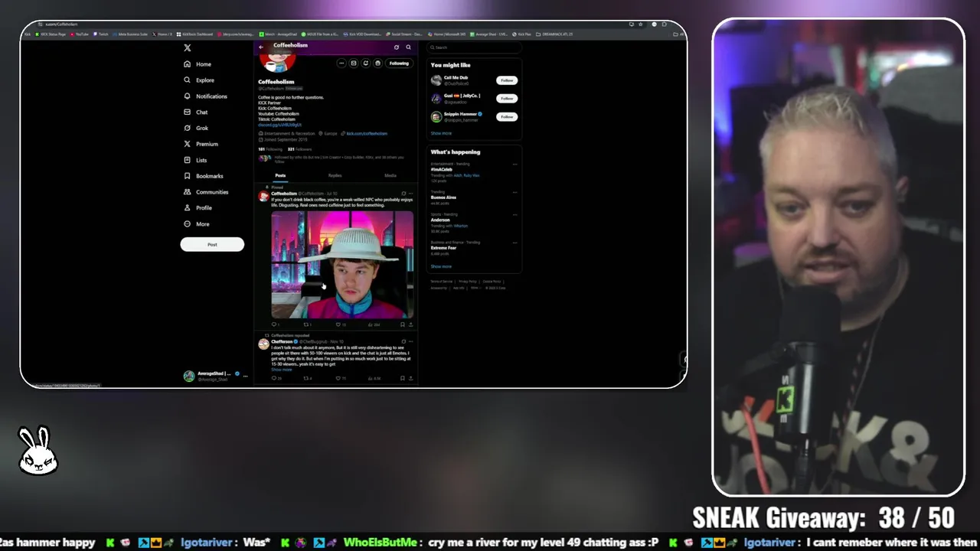Open Bookmarks in the X sidebar
Viewport: 980px width, 551px height.
point(203,176)
